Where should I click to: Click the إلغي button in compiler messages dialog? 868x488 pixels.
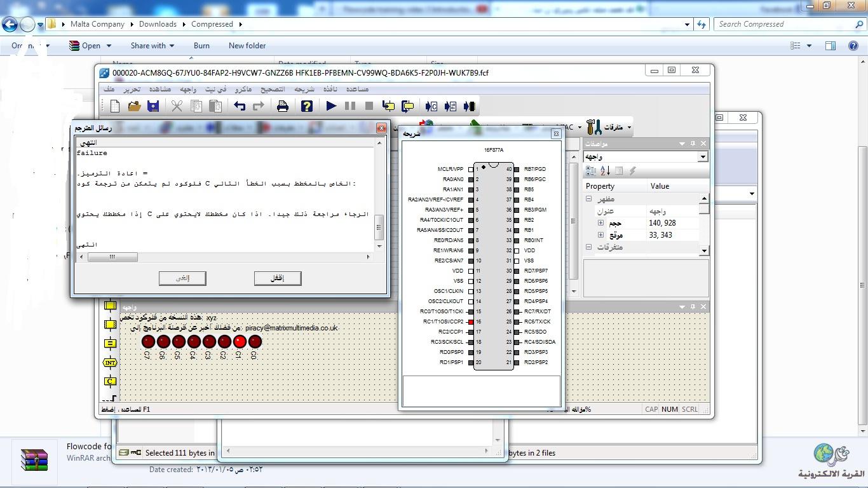pos(182,278)
